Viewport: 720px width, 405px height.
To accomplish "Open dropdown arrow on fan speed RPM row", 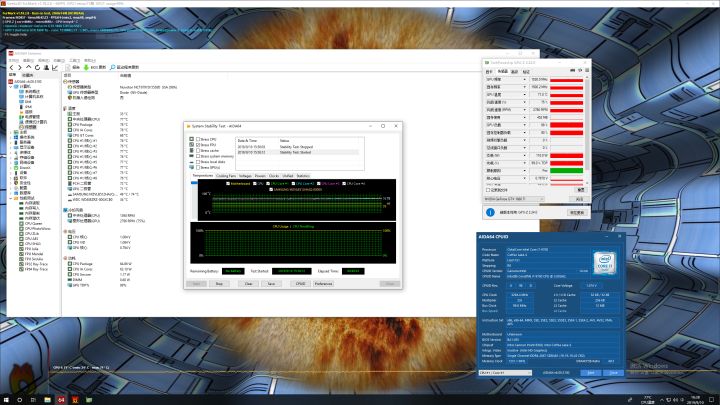I will pyautogui.click(x=524, y=110).
